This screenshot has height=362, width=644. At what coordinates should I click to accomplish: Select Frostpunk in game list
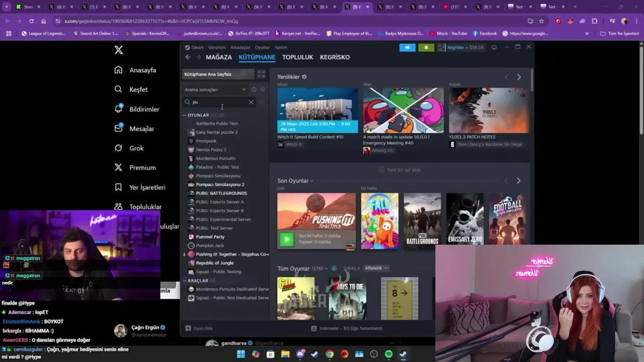point(206,141)
